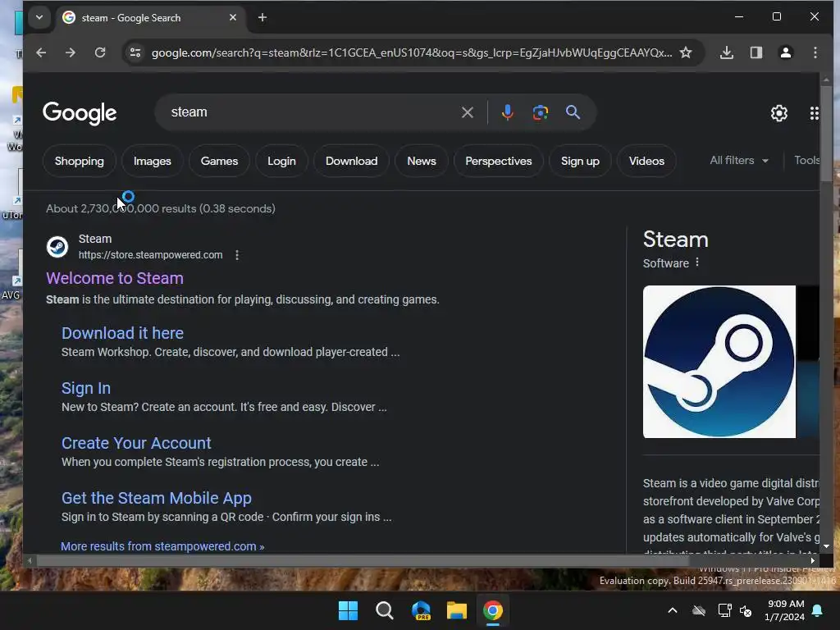840x630 pixels.
Task: Select the Login filter chip
Action: click(281, 162)
